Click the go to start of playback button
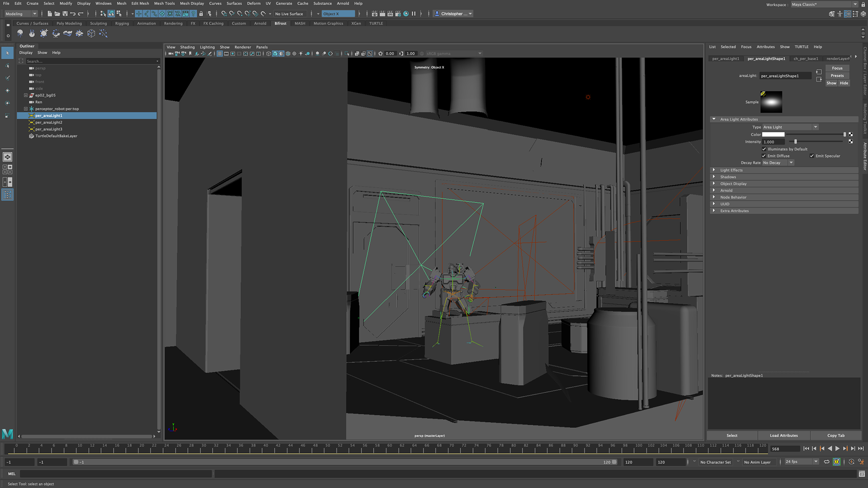Image resolution: width=868 pixels, height=488 pixels. [806, 449]
